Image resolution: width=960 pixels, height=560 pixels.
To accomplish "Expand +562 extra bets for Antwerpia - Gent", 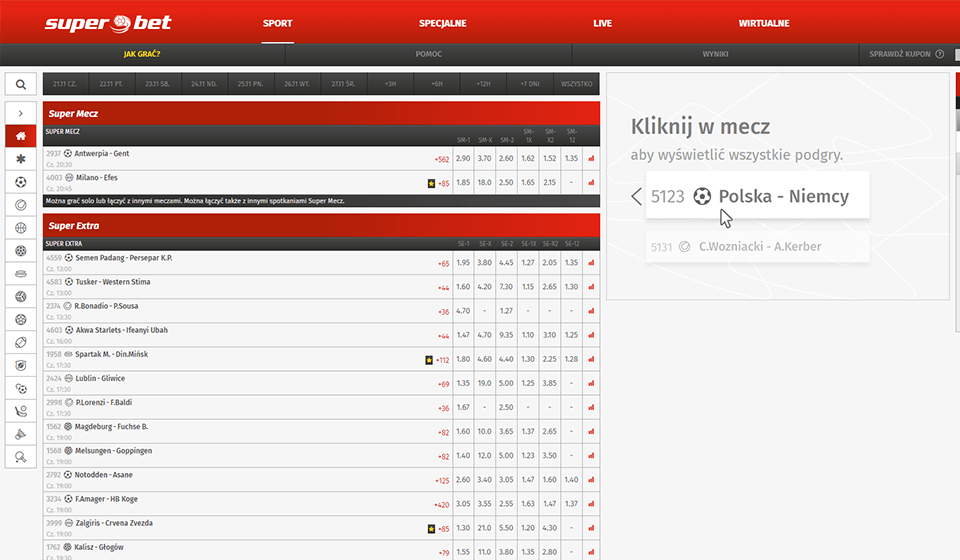I will coord(441,159).
